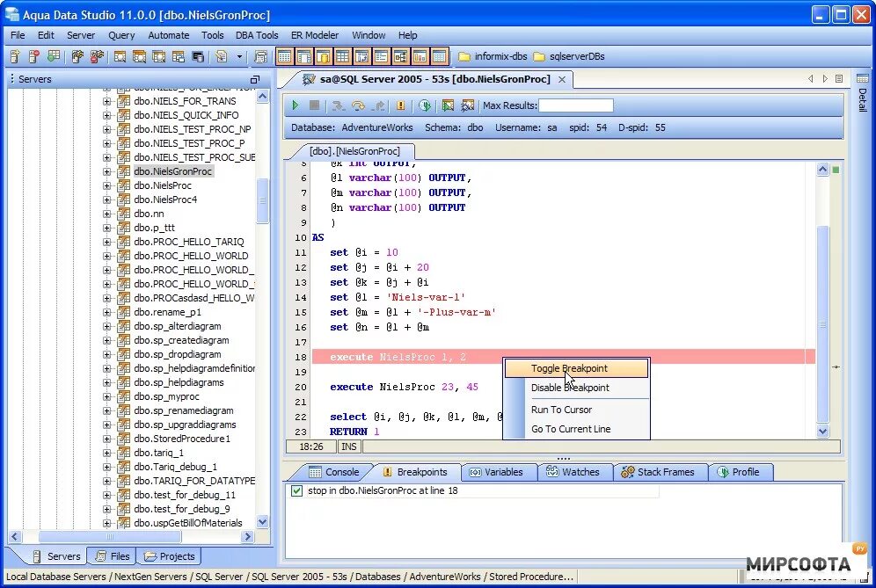Click the 'stop in dbo.NielsGronProc at line 18' entry
876x588 pixels.
[x=382, y=490]
